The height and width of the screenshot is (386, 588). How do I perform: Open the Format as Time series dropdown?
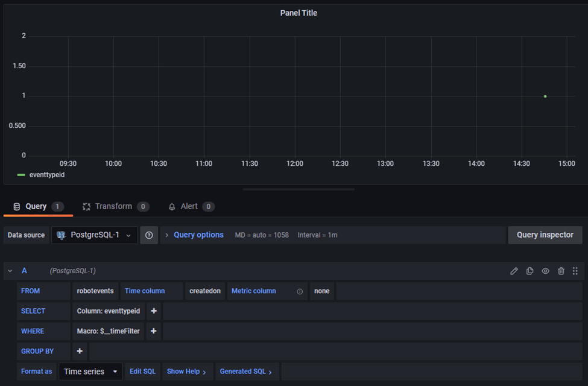pos(90,372)
